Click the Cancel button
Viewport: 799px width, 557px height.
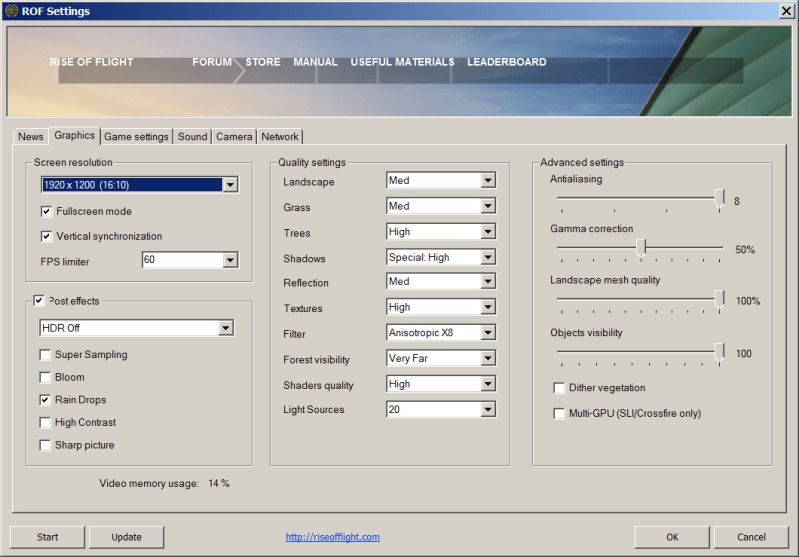(751, 537)
